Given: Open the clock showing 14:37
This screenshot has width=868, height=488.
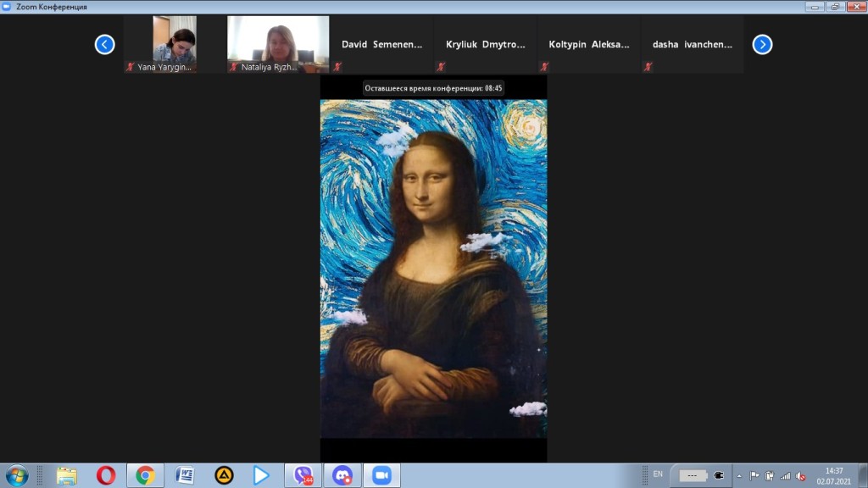Looking at the screenshot, I should 834,476.
